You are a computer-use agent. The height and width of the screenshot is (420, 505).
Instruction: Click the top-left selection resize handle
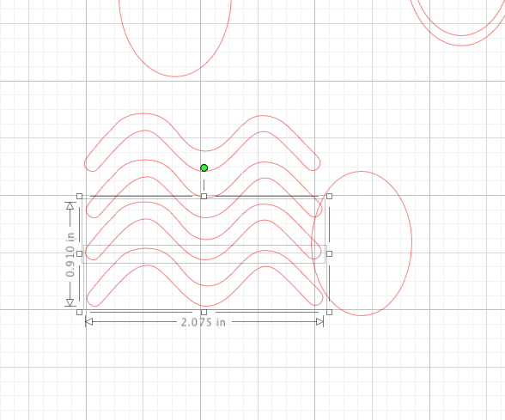pyautogui.click(x=80, y=196)
